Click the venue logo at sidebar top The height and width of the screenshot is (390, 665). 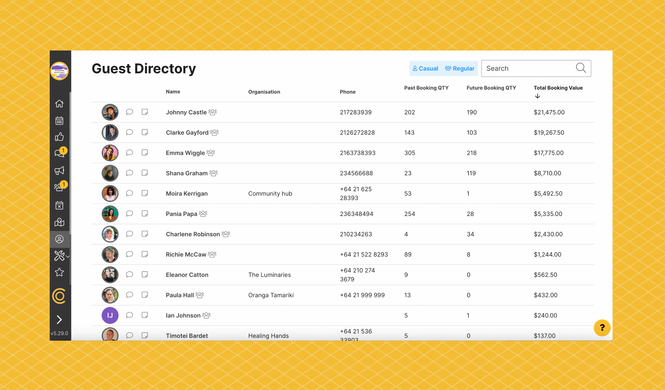click(59, 71)
